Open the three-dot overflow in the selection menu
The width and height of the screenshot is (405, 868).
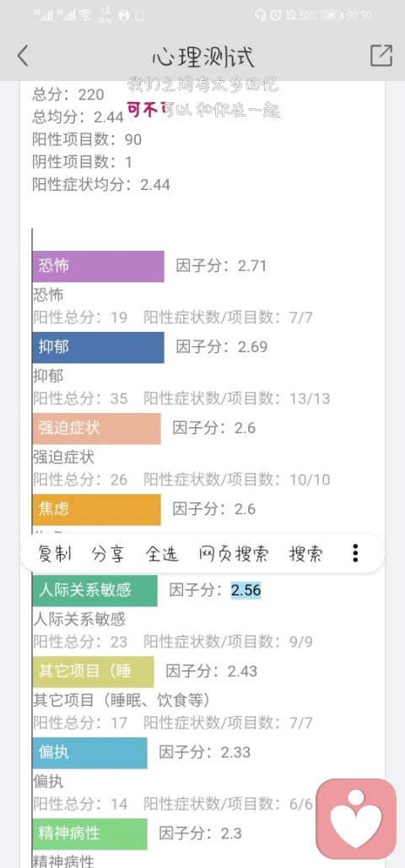pyautogui.click(x=355, y=552)
